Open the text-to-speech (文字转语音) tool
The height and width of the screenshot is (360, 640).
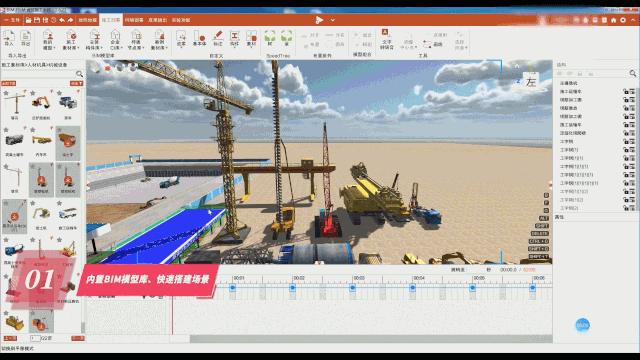coord(386,39)
